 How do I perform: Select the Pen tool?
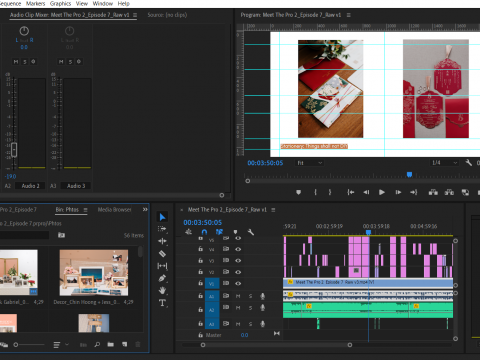(x=162, y=278)
